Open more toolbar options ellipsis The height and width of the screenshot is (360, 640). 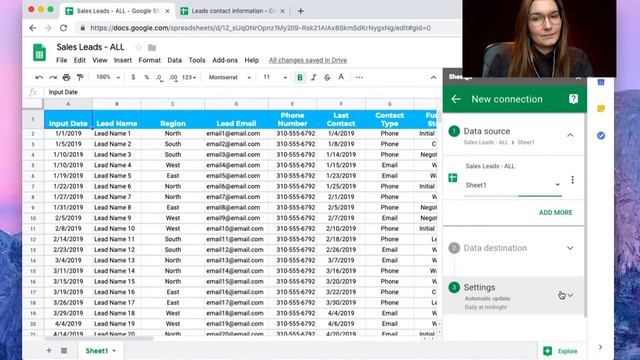click(359, 77)
